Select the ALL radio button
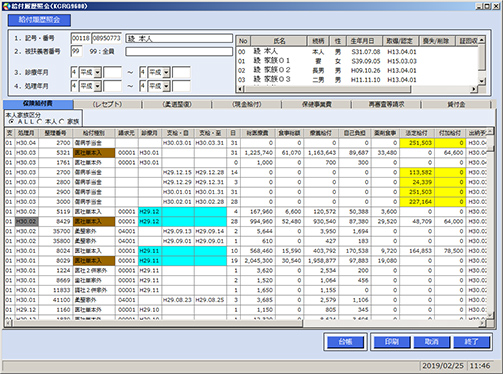 click(12, 122)
